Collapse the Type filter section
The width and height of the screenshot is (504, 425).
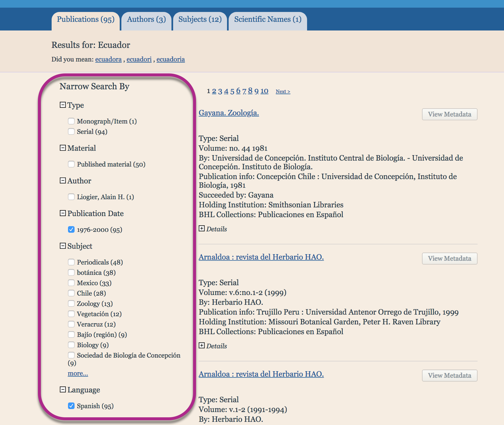63,105
